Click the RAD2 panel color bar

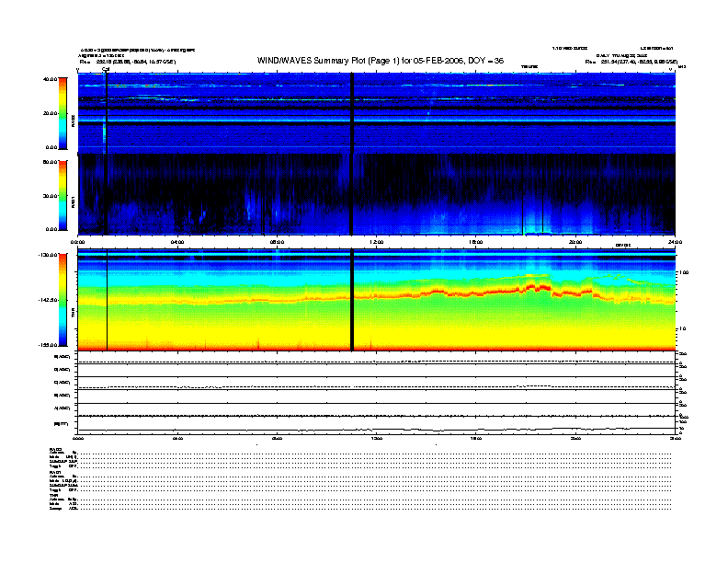63,113
